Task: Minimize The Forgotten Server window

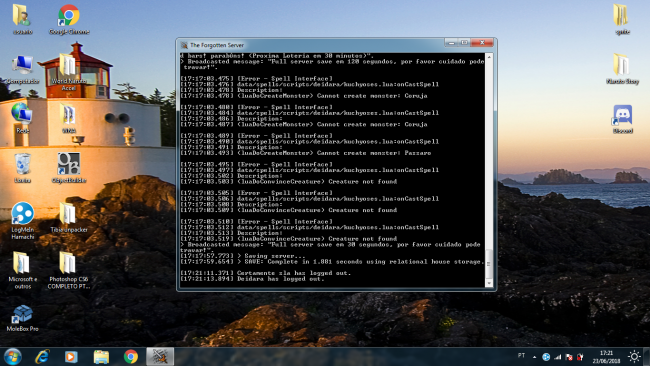Action: point(451,42)
